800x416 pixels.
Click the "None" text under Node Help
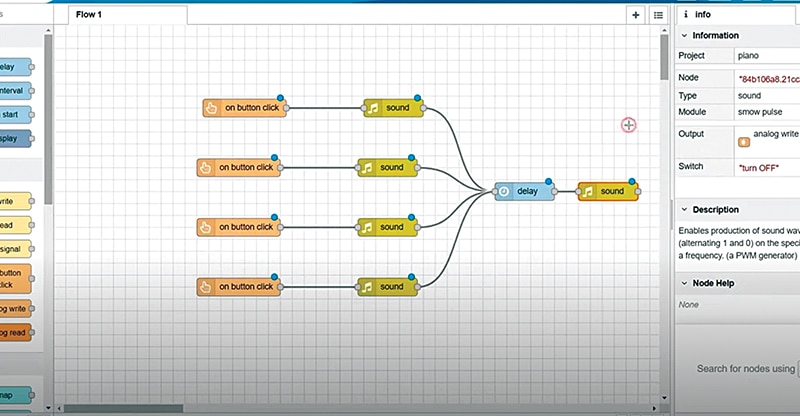(x=688, y=305)
